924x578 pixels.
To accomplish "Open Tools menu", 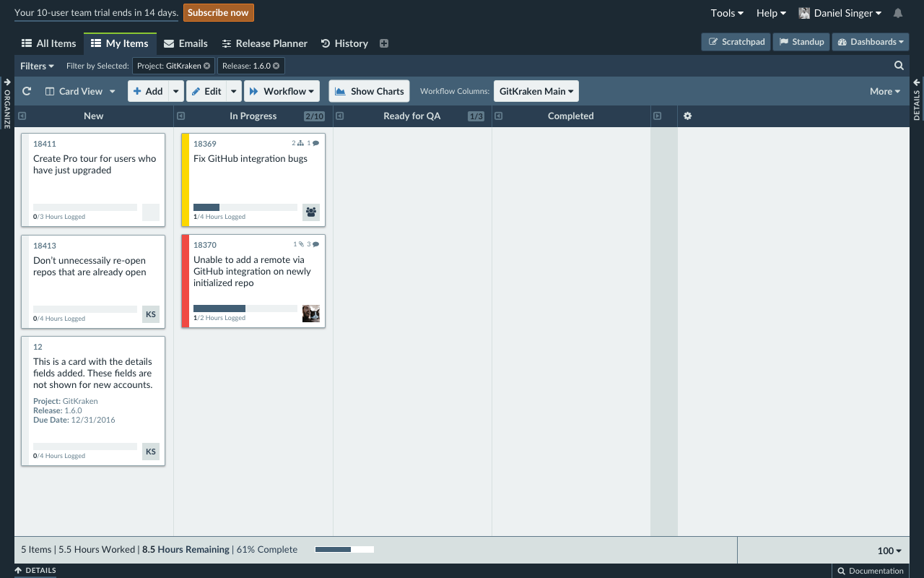I will pos(727,13).
